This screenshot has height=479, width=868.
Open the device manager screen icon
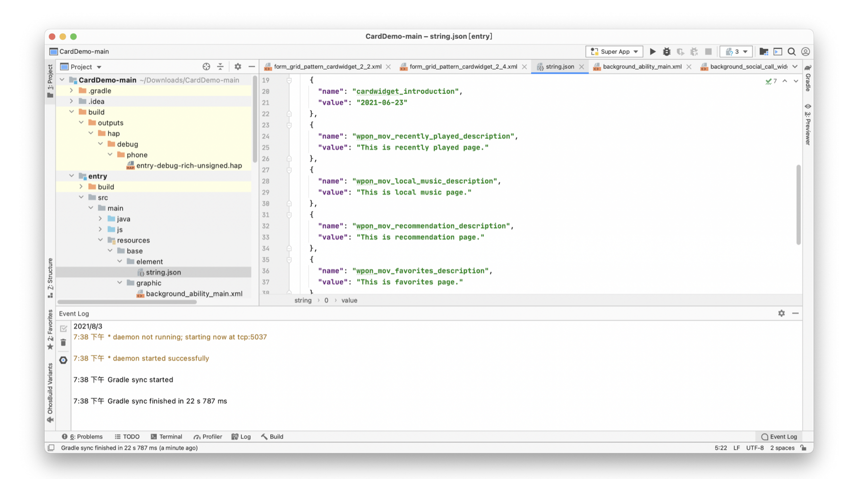778,51
